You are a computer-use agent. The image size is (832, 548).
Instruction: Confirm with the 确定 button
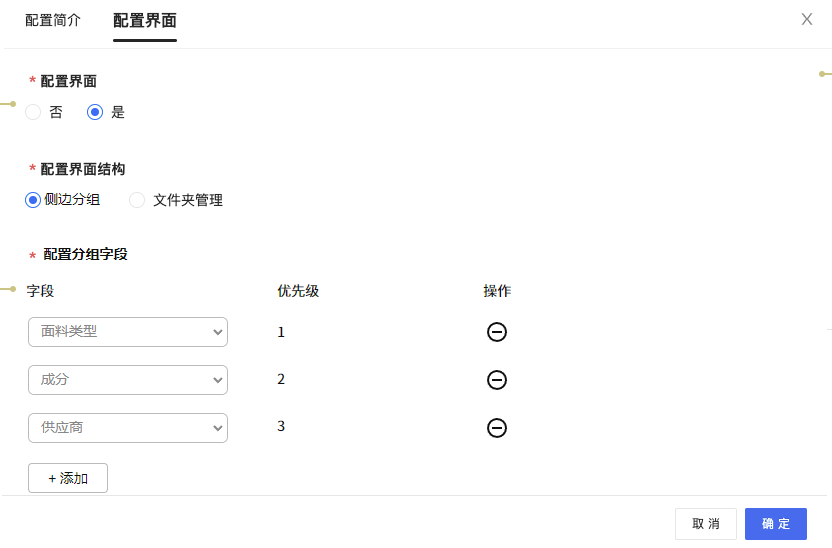(776, 524)
